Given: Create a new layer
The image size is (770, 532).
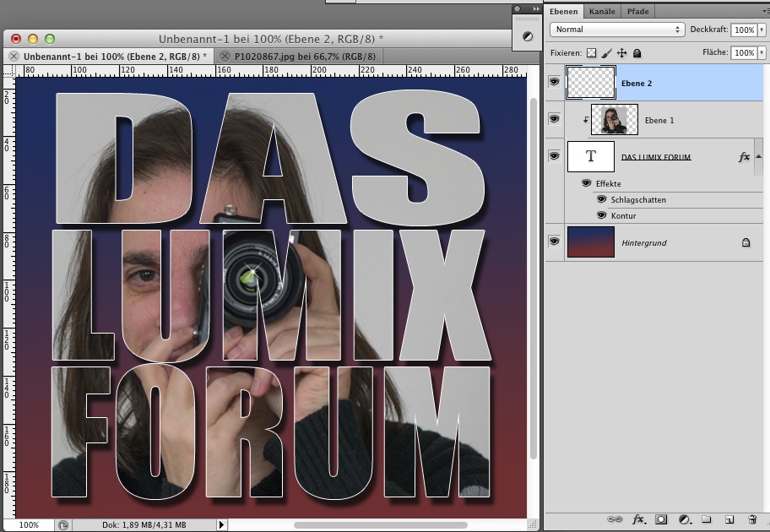Looking at the screenshot, I should pyautogui.click(x=729, y=519).
